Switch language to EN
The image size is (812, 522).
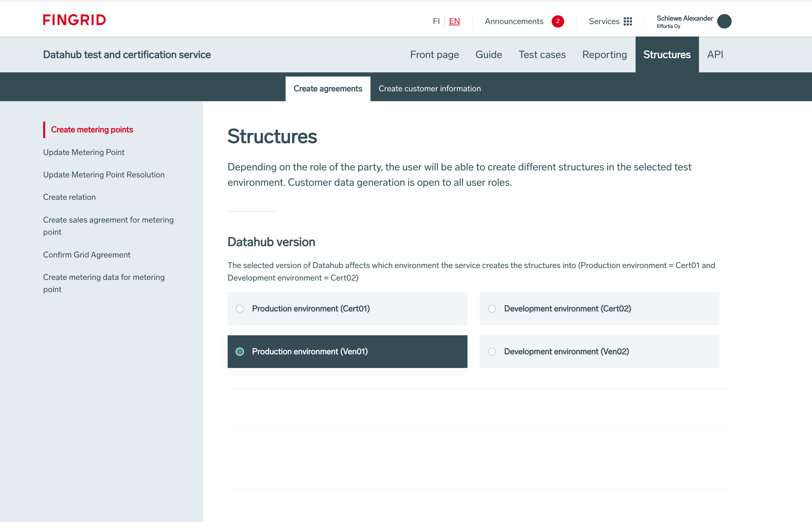[x=454, y=21]
